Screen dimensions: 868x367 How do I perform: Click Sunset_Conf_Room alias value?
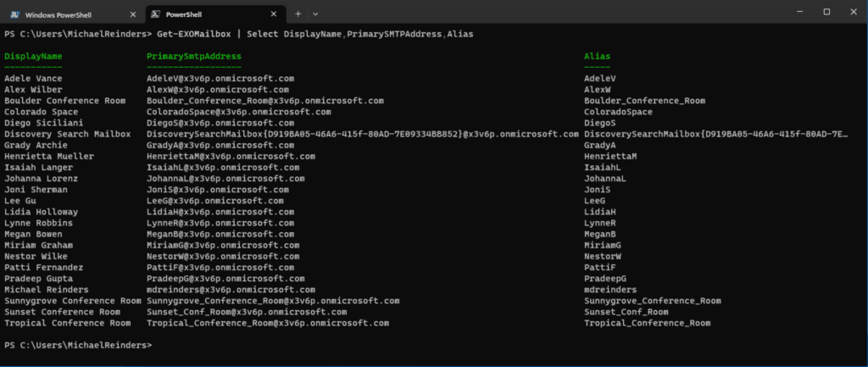(626, 312)
